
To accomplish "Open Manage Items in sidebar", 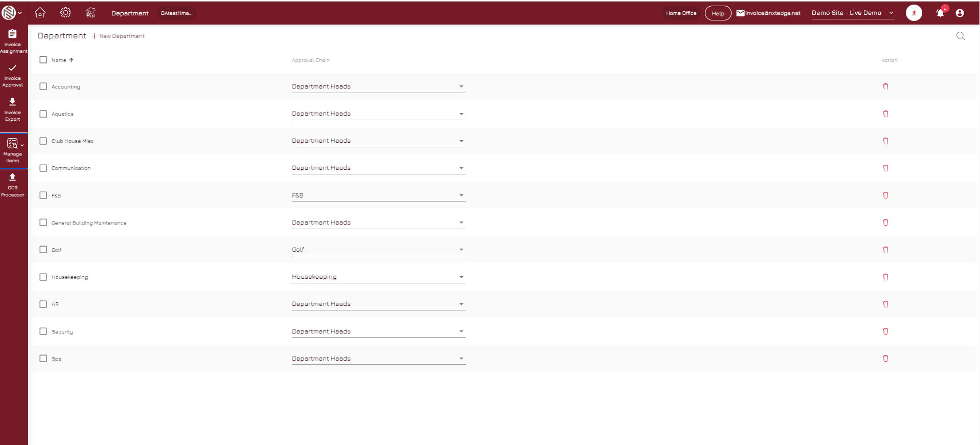I will tap(13, 150).
